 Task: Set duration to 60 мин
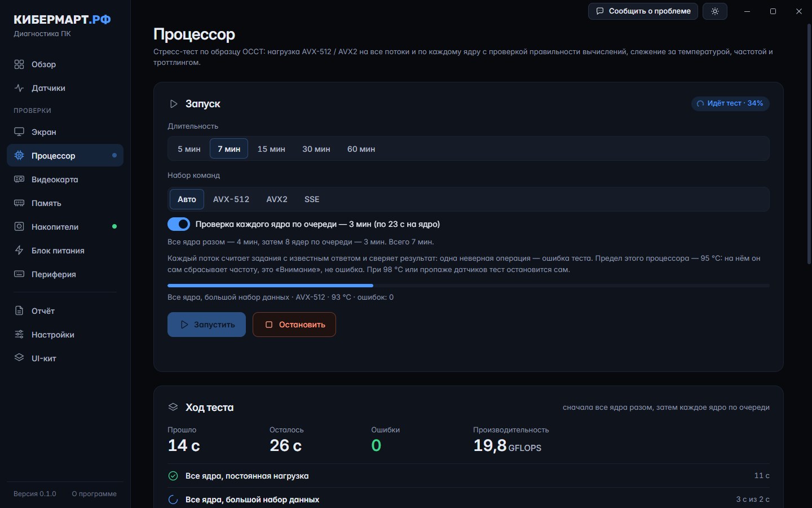click(361, 149)
